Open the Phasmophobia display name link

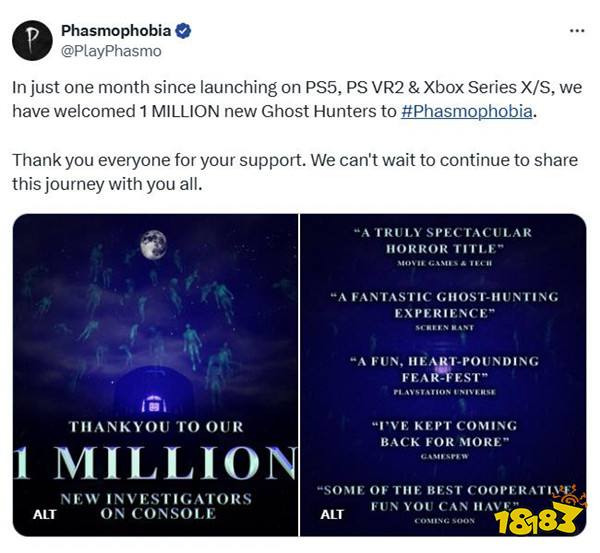click(x=116, y=31)
